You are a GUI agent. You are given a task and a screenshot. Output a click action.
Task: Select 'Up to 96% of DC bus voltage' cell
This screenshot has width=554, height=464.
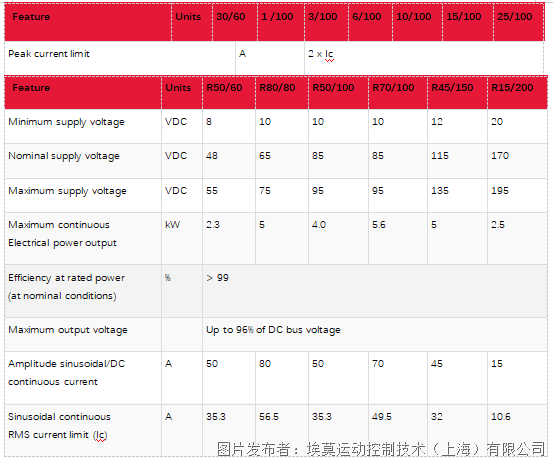point(375,334)
